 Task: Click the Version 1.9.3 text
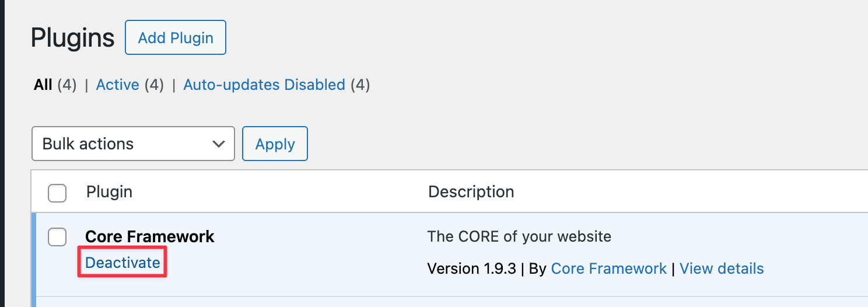(x=472, y=268)
